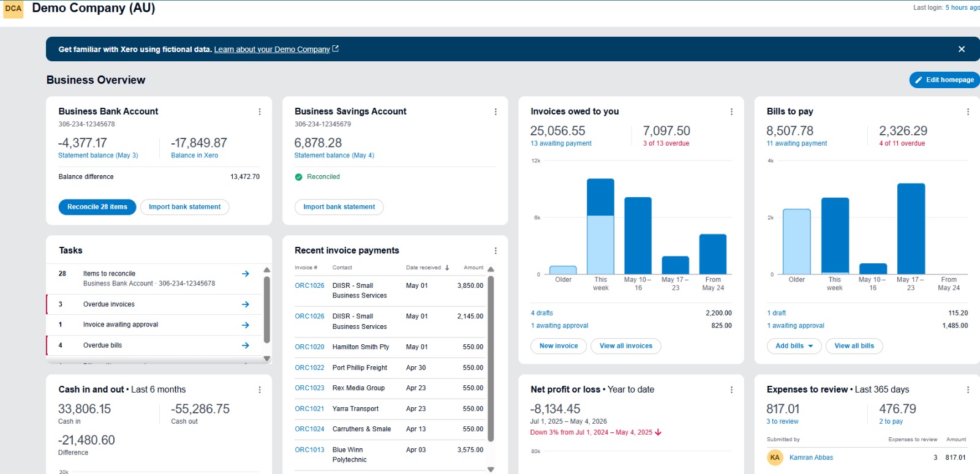Click May 17–23 bar in bills chart

coord(911,228)
